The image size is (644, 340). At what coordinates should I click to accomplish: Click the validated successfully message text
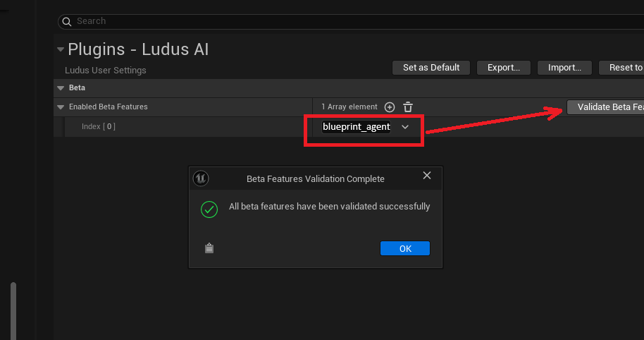[x=329, y=207]
